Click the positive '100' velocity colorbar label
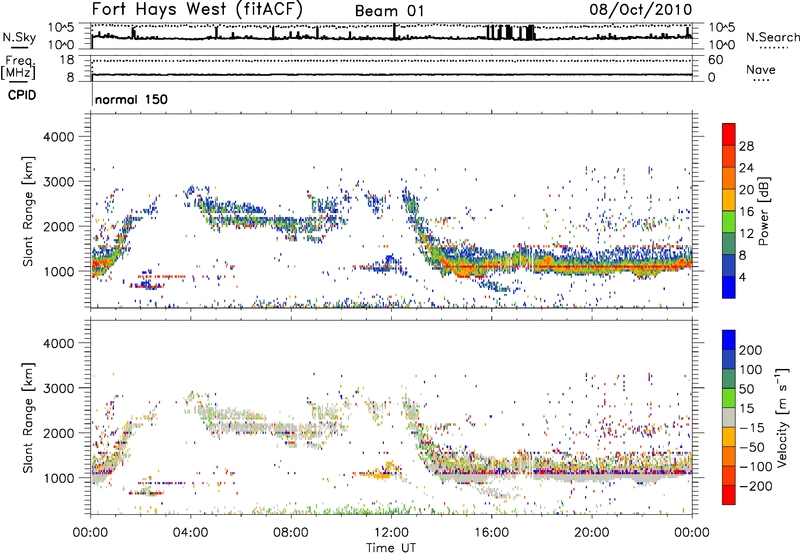800x554 pixels. (x=751, y=369)
